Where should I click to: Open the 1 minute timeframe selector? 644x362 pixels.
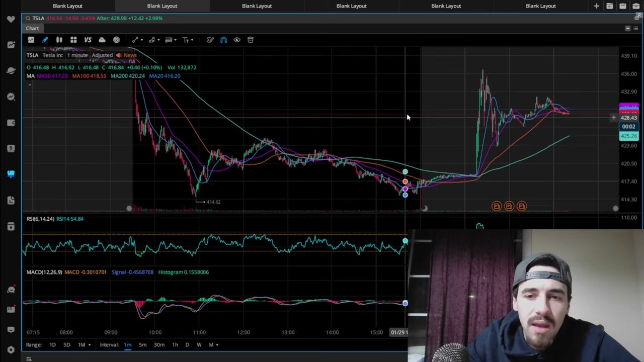coord(77,55)
